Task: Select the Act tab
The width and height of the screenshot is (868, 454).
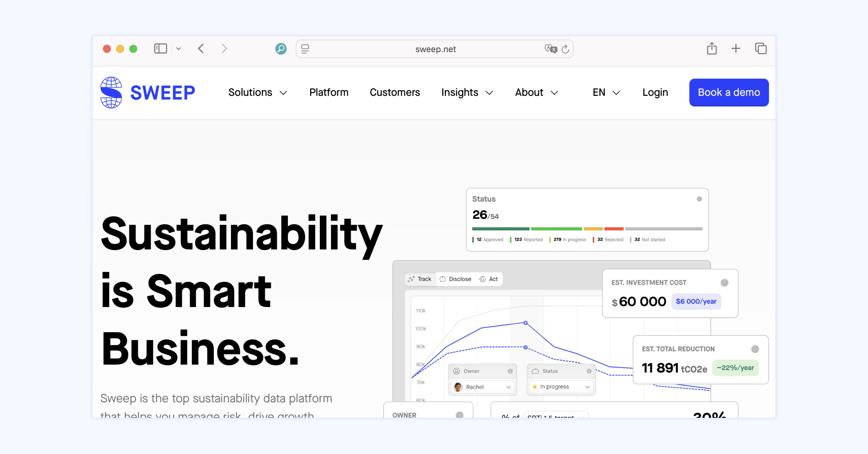Action: [x=489, y=279]
